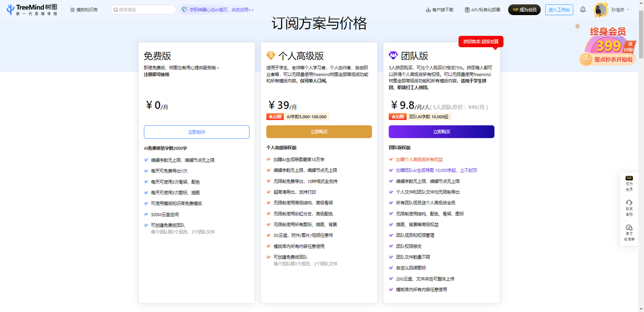
Task: Open the user avatar profile picture
Action: (x=601, y=10)
